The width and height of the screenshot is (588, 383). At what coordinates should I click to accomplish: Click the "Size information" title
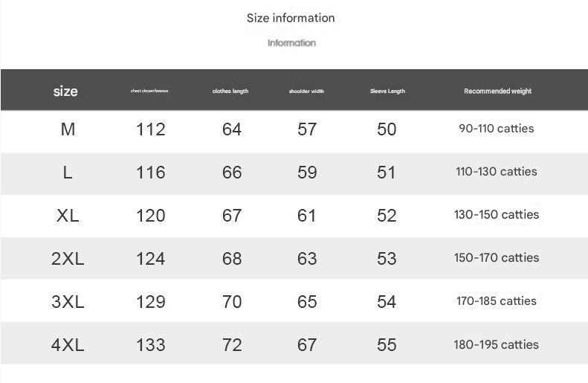[x=291, y=18]
